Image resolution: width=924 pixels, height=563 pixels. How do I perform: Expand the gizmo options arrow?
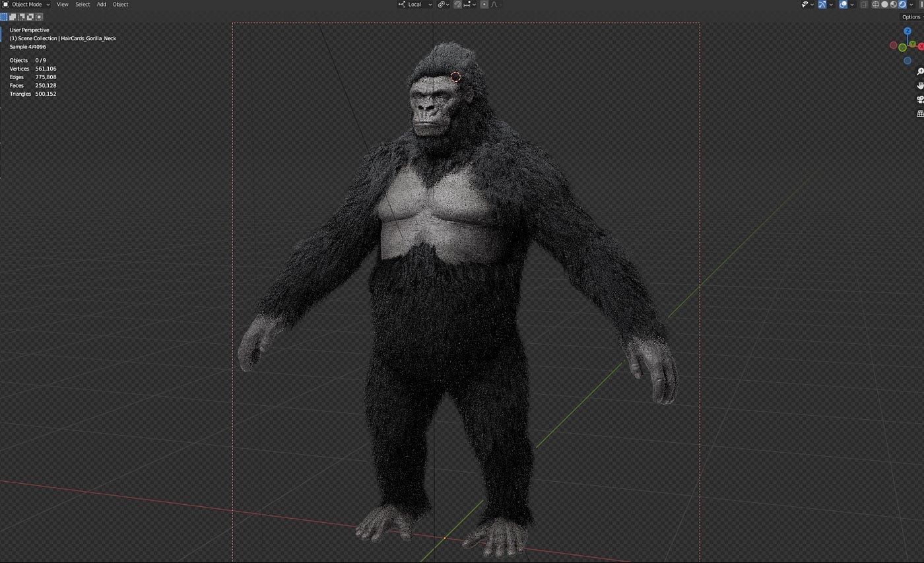tap(831, 5)
